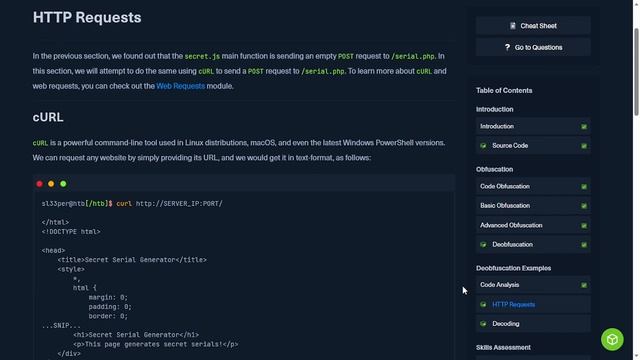Select the HTTP Requests section
This screenshot has width=640, height=360.
[x=533, y=304]
